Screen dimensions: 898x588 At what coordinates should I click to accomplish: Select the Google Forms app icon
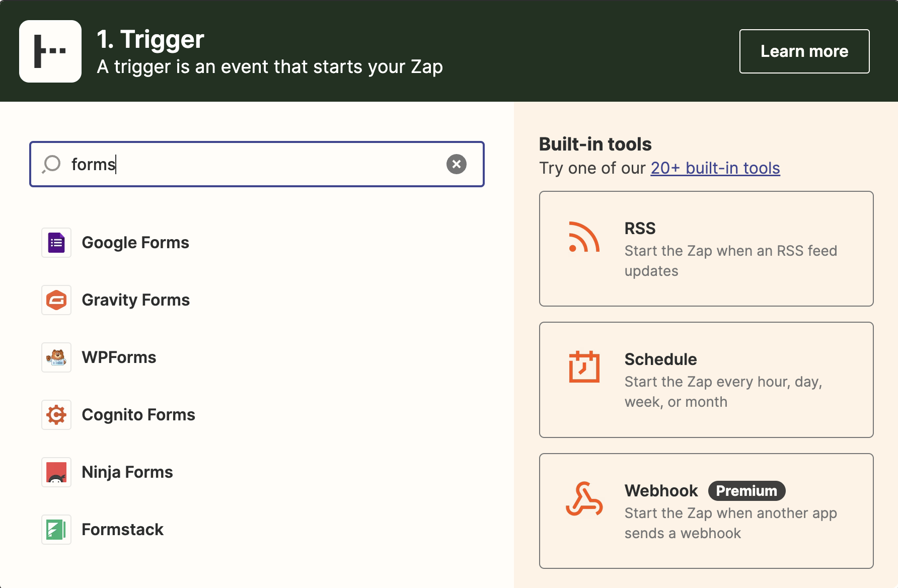tap(56, 242)
